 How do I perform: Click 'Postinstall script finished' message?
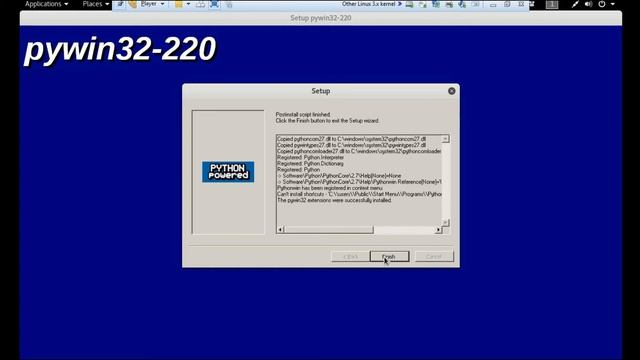(x=303, y=115)
